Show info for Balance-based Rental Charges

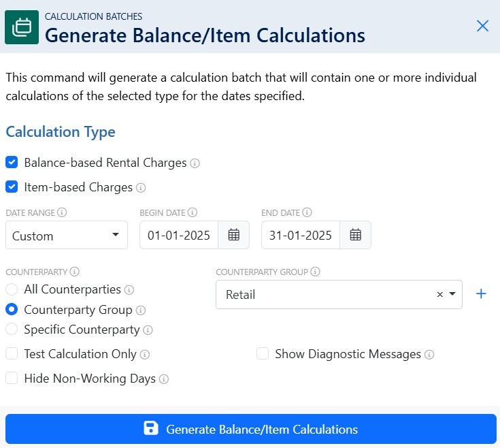(x=195, y=163)
